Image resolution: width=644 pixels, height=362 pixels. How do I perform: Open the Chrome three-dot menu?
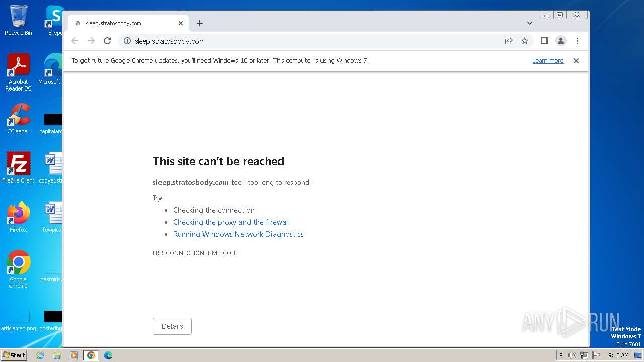coord(577,41)
